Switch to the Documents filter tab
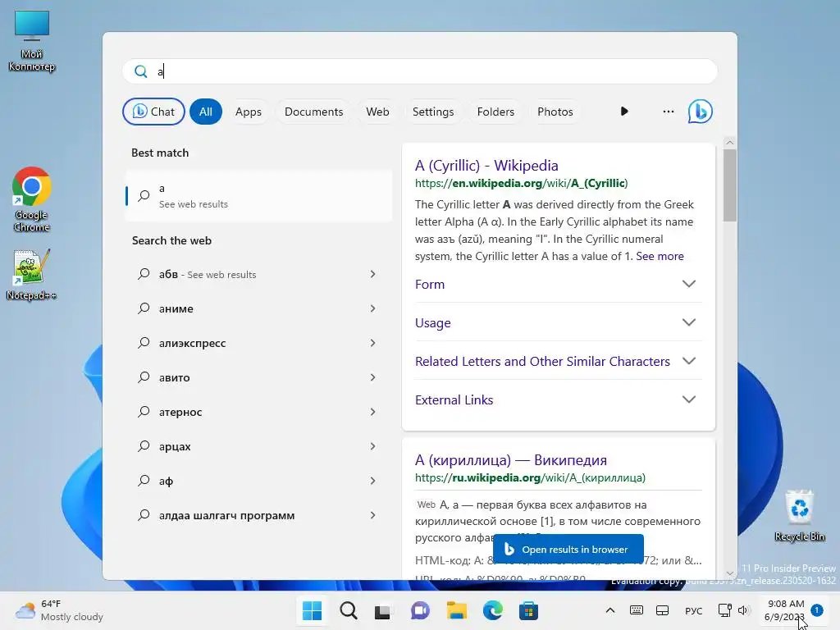840x630 pixels. [313, 112]
